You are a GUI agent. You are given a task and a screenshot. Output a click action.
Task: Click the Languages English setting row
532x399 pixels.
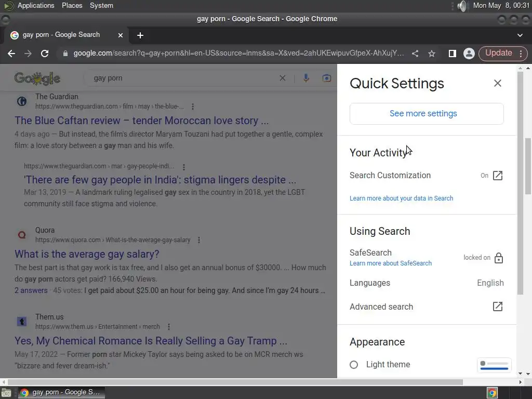427,283
